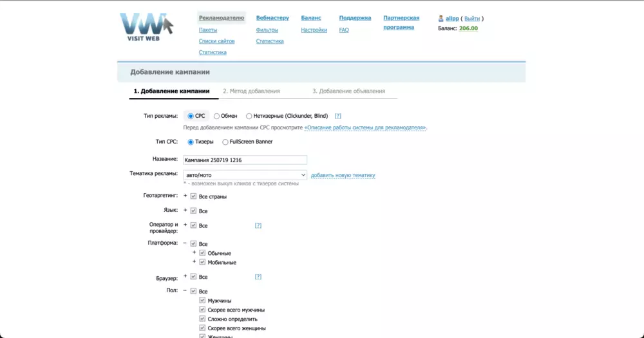Switch to 2. Метод добавления tab

coord(251,91)
